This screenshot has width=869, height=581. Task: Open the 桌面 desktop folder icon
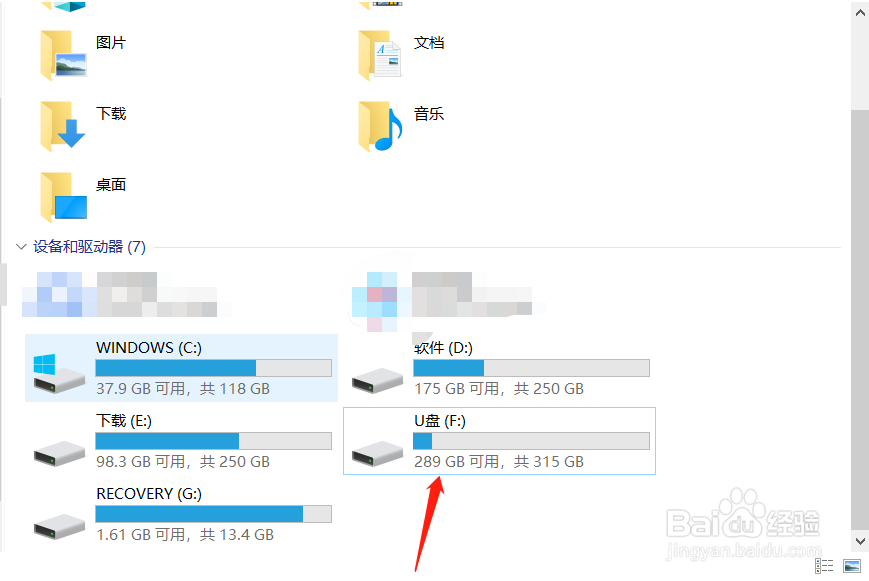(x=63, y=197)
